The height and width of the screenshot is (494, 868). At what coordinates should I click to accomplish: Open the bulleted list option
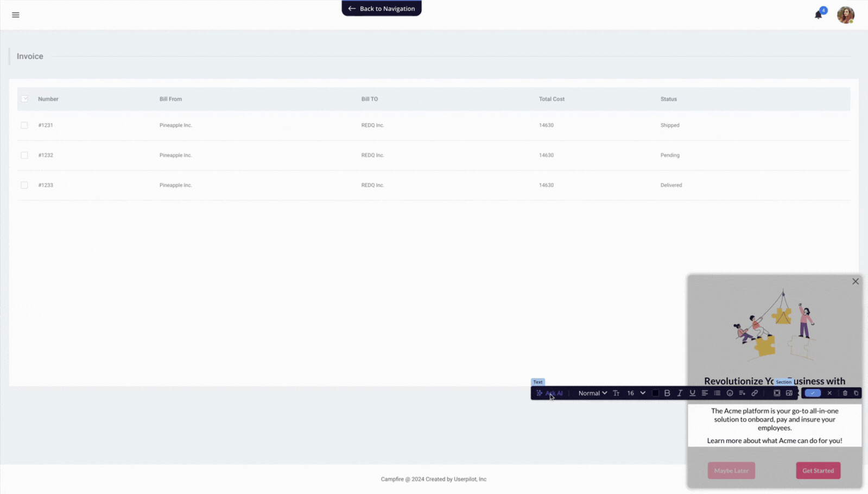pyautogui.click(x=717, y=393)
